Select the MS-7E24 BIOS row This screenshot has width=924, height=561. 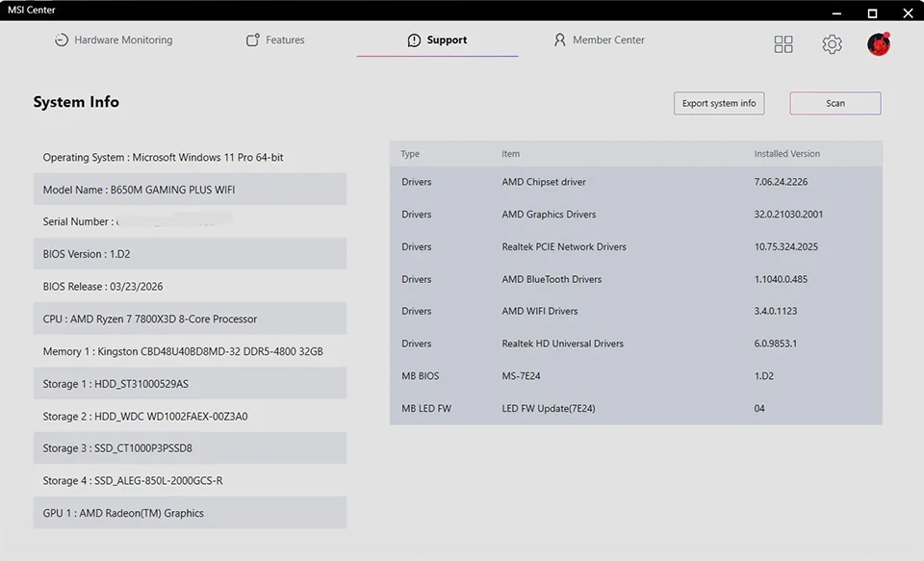(x=636, y=376)
